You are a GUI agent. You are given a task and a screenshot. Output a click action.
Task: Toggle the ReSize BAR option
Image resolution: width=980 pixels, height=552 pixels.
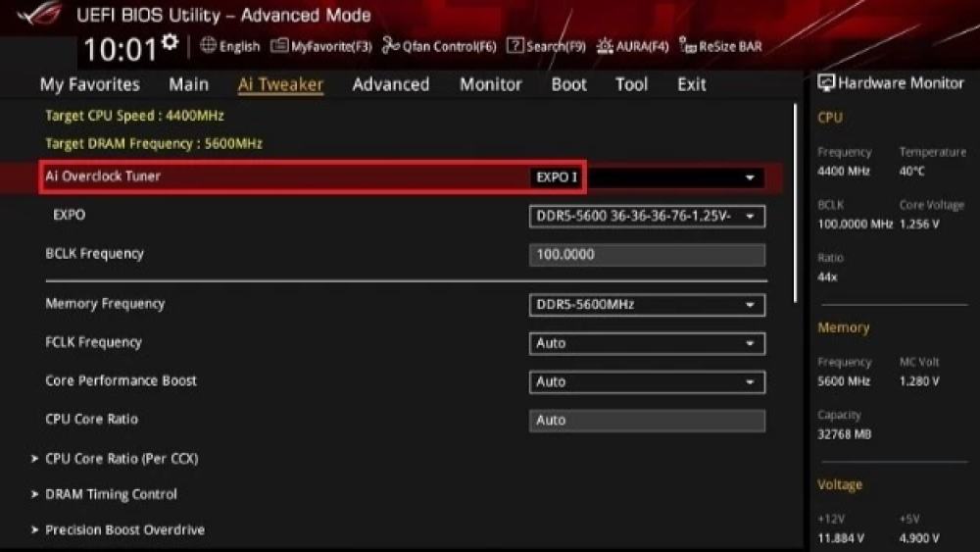point(720,46)
